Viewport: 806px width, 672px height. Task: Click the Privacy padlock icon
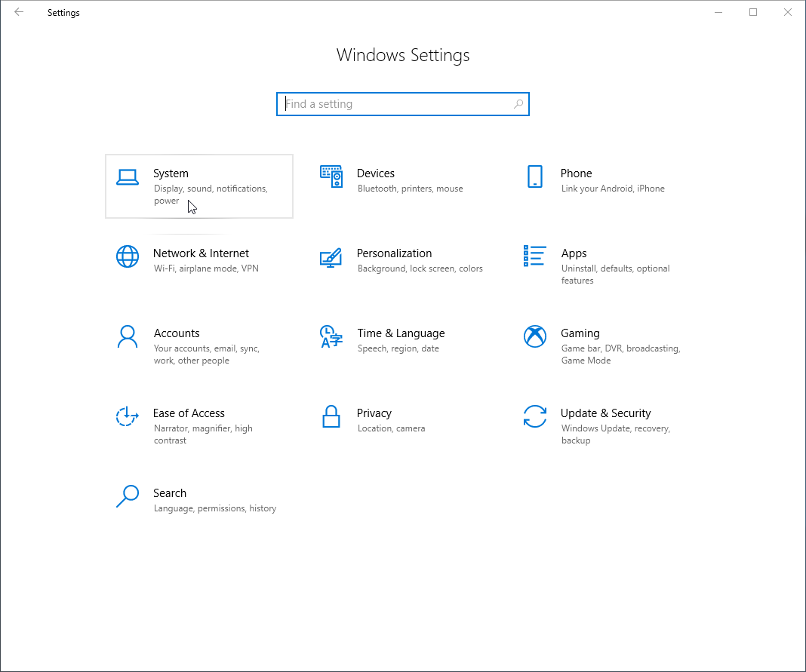click(331, 416)
